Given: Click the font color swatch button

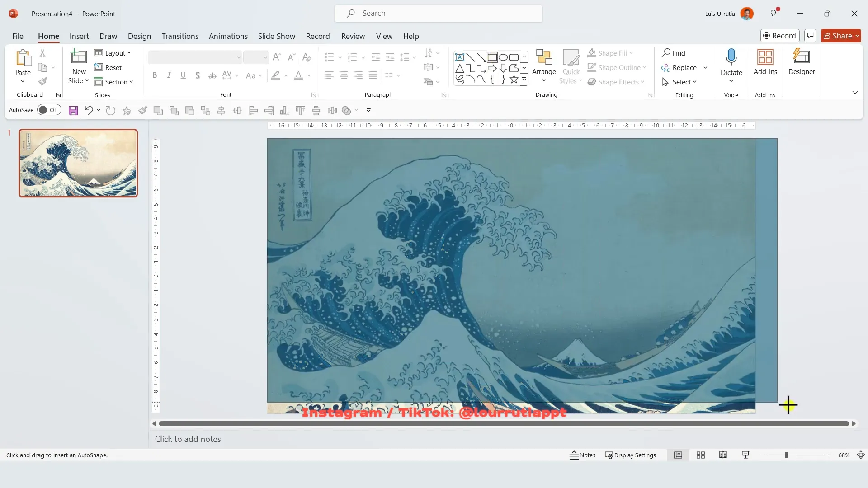Looking at the screenshot, I should [x=298, y=75].
